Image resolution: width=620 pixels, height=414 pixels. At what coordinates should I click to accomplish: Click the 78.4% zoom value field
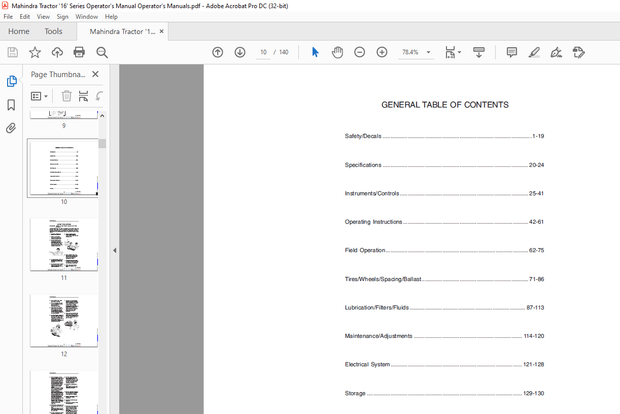[410, 52]
